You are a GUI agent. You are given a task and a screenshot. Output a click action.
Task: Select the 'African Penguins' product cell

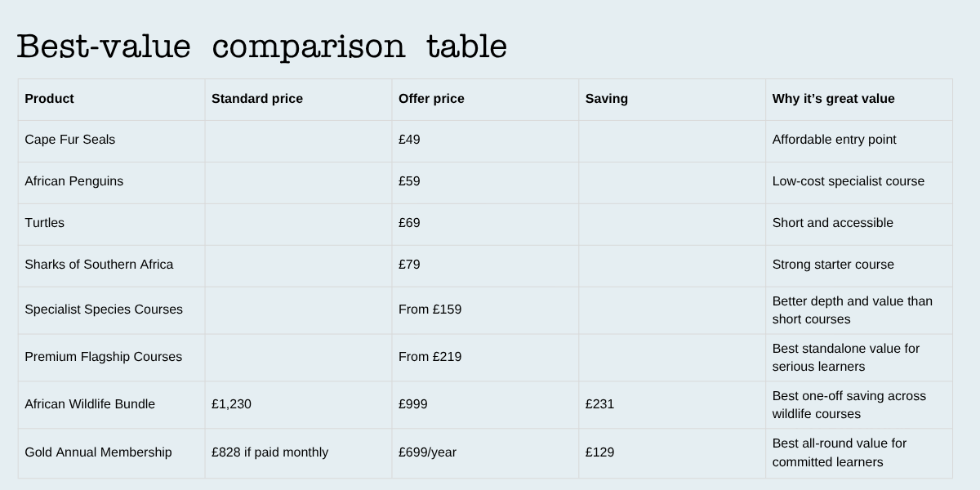coord(74,181)
